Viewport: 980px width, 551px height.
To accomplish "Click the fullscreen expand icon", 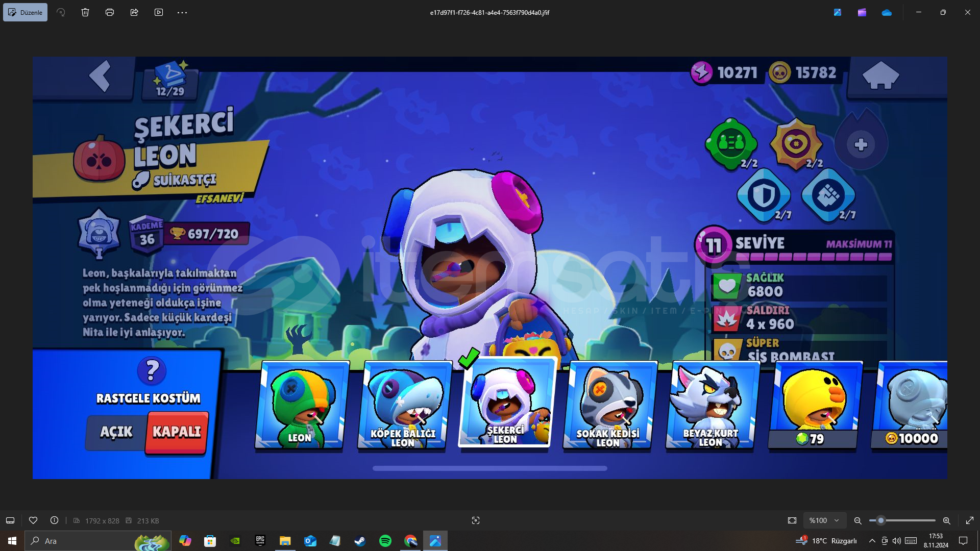I will pyautogui.click(x=970, y=520).
